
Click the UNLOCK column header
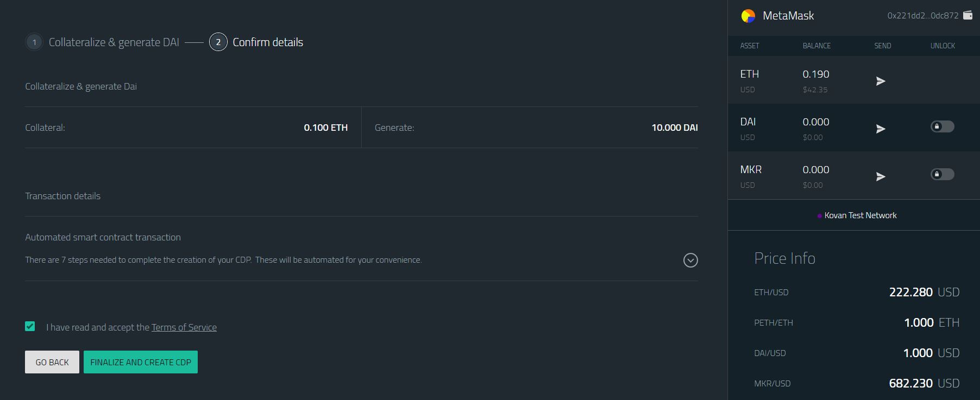(x=943, y=46)
